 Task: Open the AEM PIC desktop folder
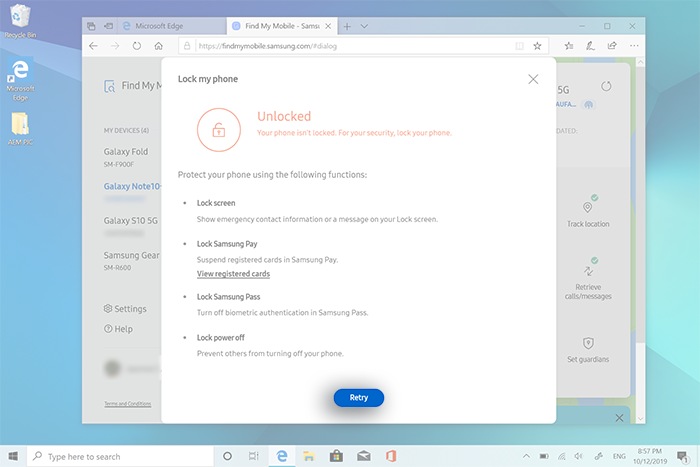click(20, 129)
